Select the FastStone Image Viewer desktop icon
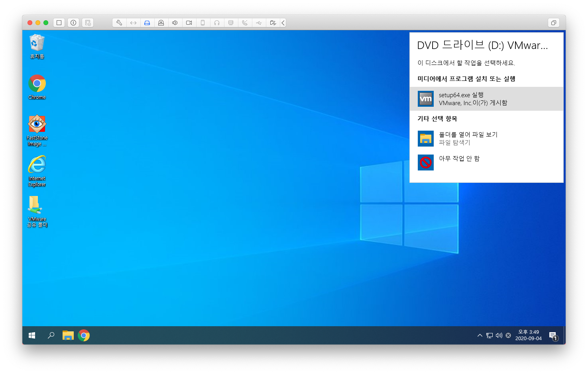The image size is (588, 374). [x=37, y=131]
